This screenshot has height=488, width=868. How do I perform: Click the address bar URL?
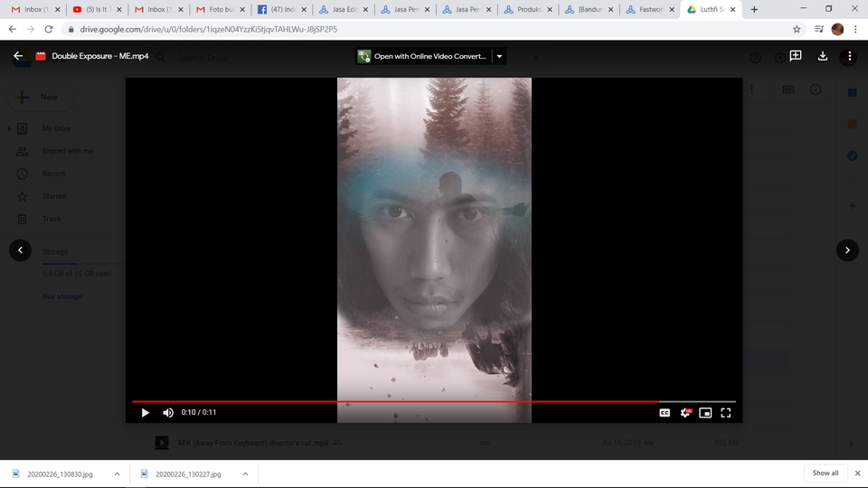pyautogui.click(x=209, y=29)
